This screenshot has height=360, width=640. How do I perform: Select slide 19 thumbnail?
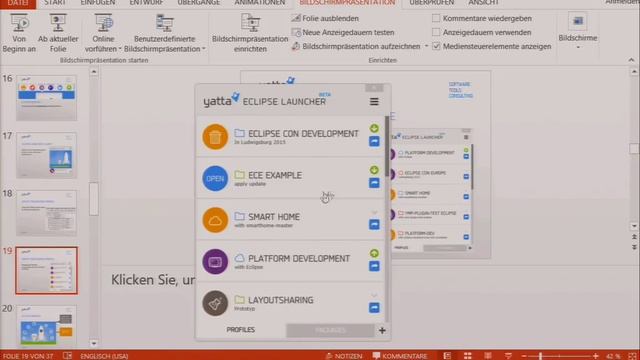point(47,270)
